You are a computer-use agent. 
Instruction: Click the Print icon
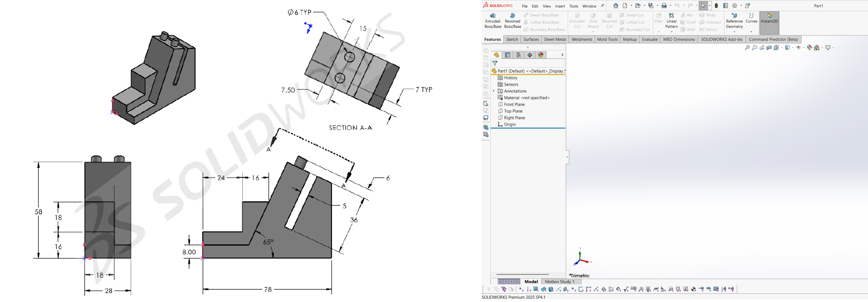pos(664,6)
